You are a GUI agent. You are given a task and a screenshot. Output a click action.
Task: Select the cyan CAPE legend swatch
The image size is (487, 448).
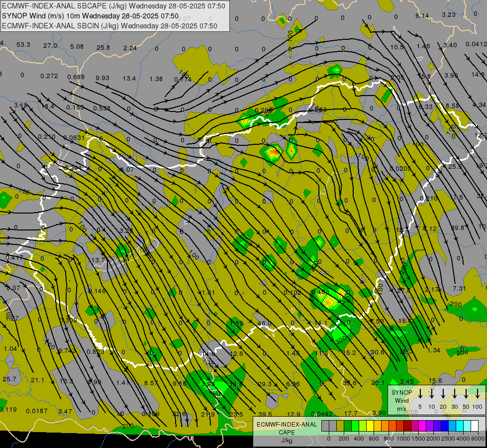pyautogui.click(x=460, y=426)
